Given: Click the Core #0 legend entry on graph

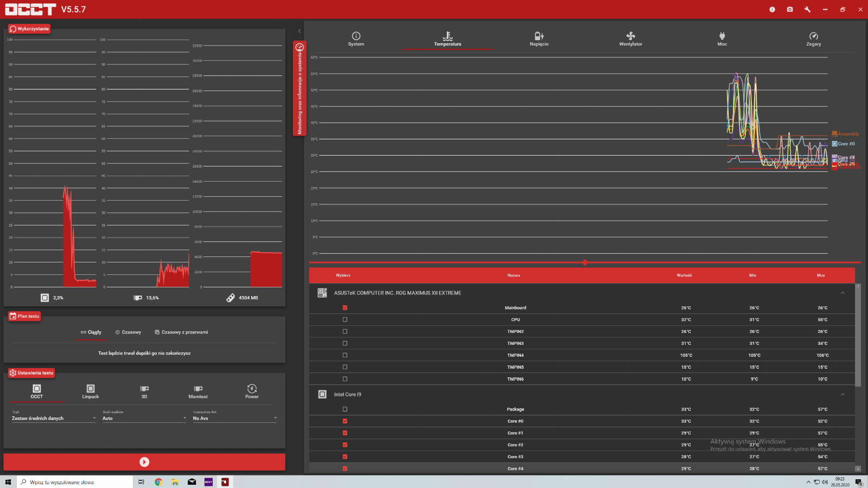Looking at the screenshot, I should click(844, 144).
